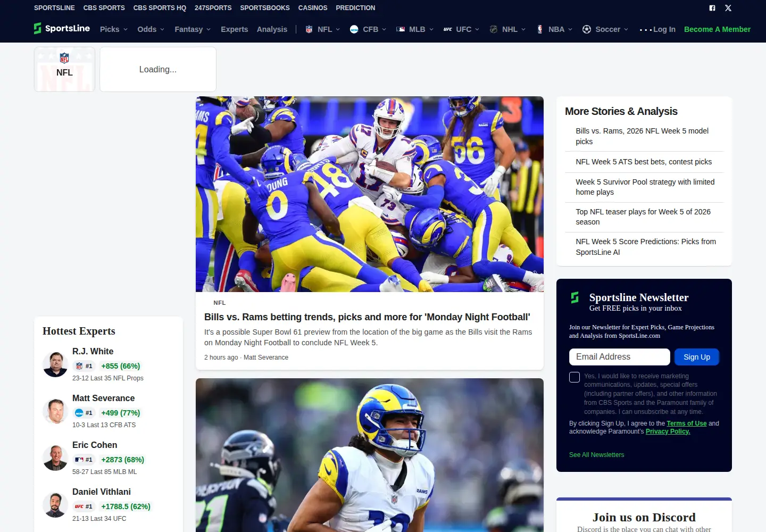
Task: Click the NFL shield icon in the navbar
Action: point(309,29)
